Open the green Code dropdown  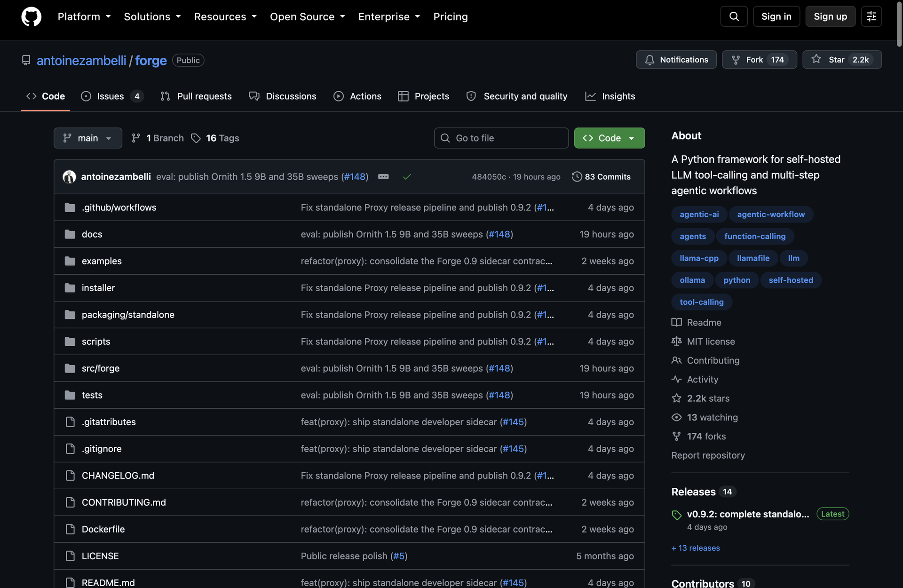609,138
